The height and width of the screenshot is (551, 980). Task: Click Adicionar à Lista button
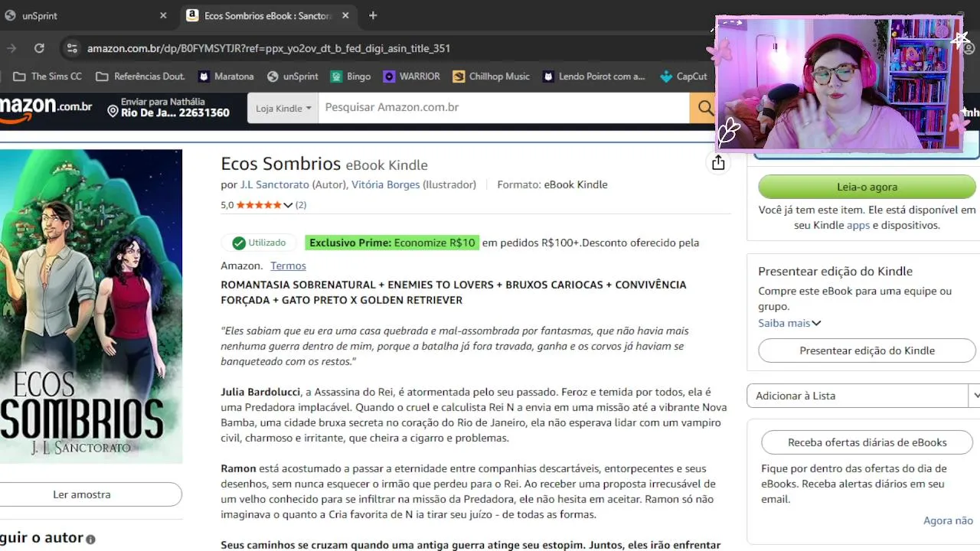pos(857,396)
